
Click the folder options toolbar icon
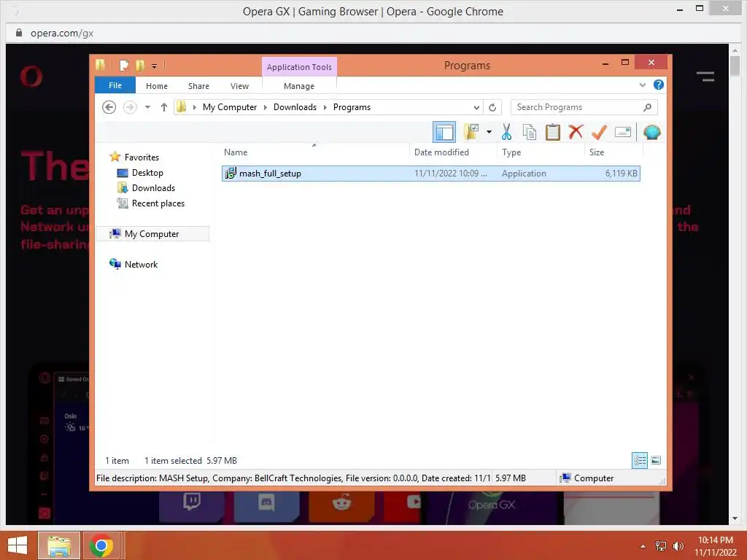coord(472,132)
